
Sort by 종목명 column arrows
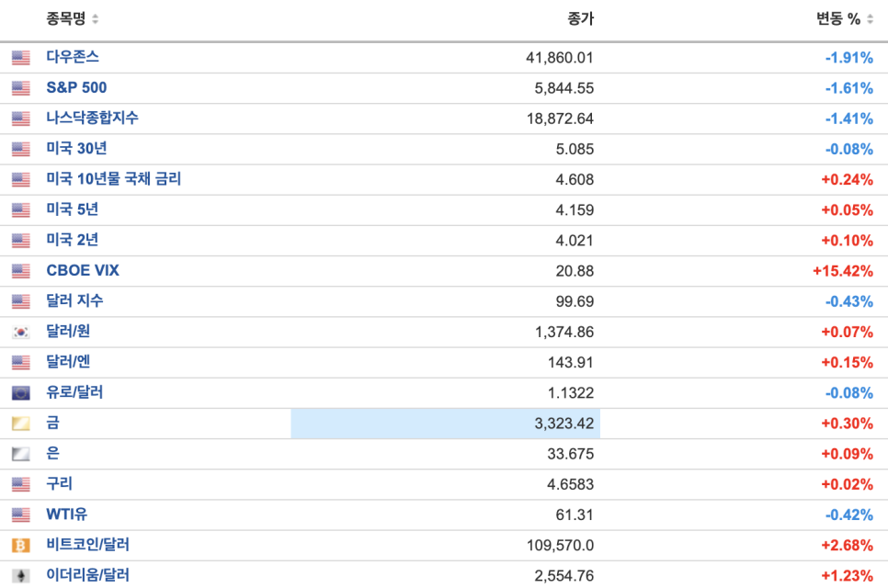(96, 19)
